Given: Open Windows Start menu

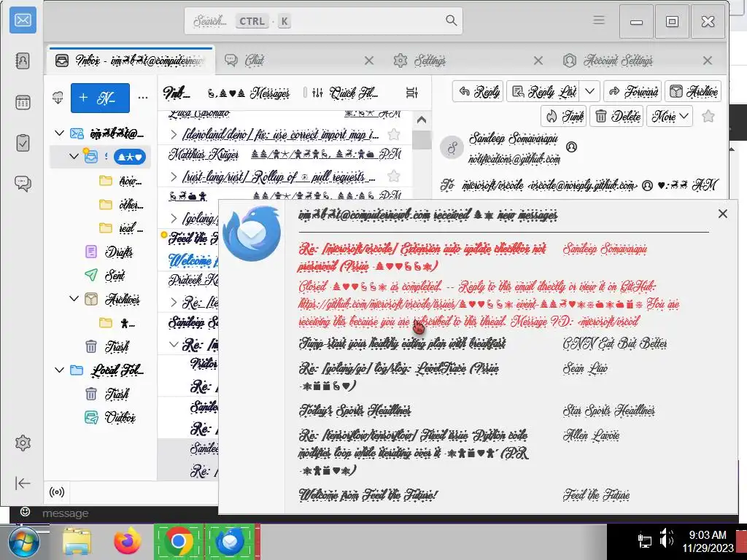Looking at the screenshot, I should 24,542.
